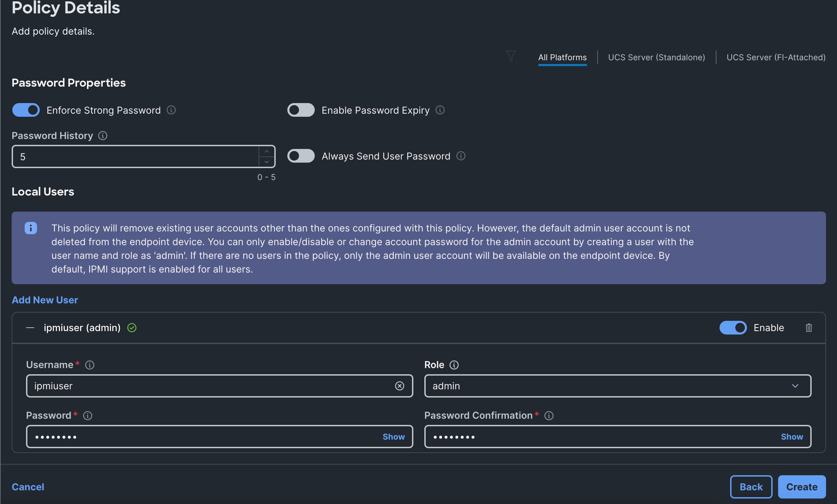Viewport: 837px width, 504px height.
Task: Open the Role dropdown showing admin
Action: point(617,386)
